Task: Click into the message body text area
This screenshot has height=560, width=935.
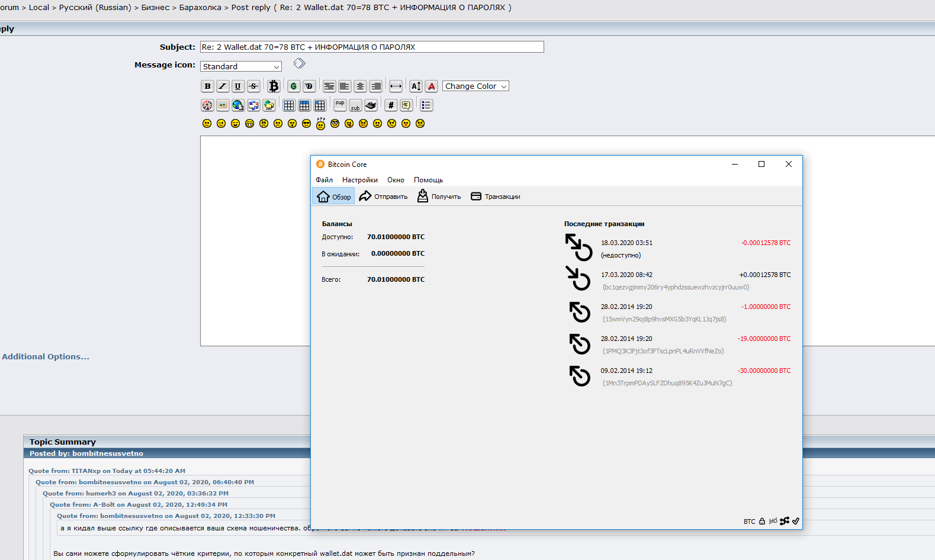Action: 255,240
